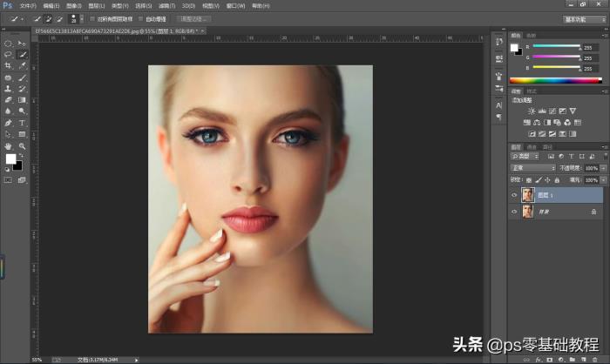Select the Crop tool in the toolbox
The width and height of the screenshot is (610, 364).
pos(8,65)
